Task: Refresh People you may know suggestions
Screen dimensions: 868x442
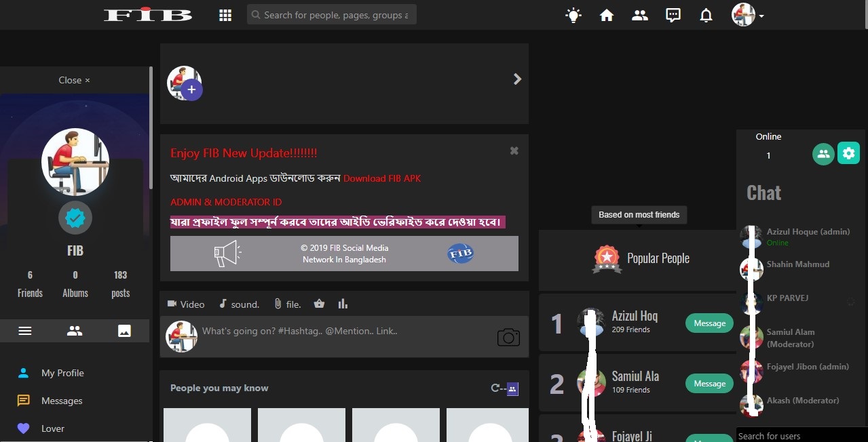Action: point(496,388)
